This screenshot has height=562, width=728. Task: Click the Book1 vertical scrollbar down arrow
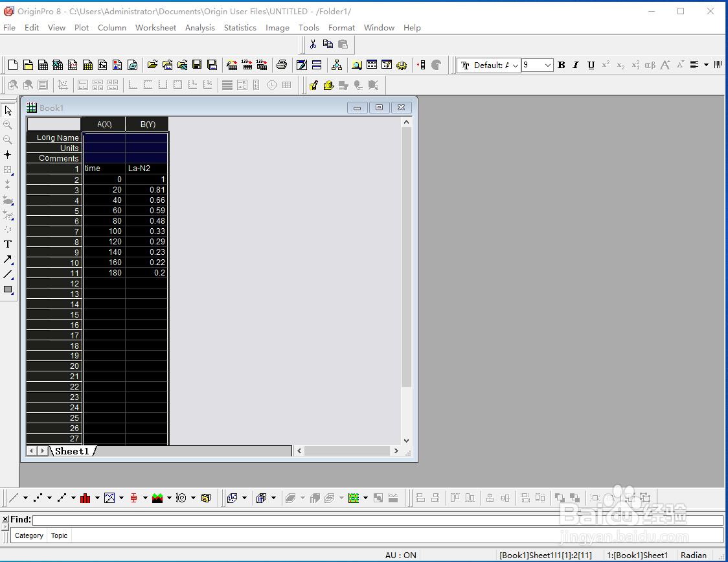tap(406, 440)
